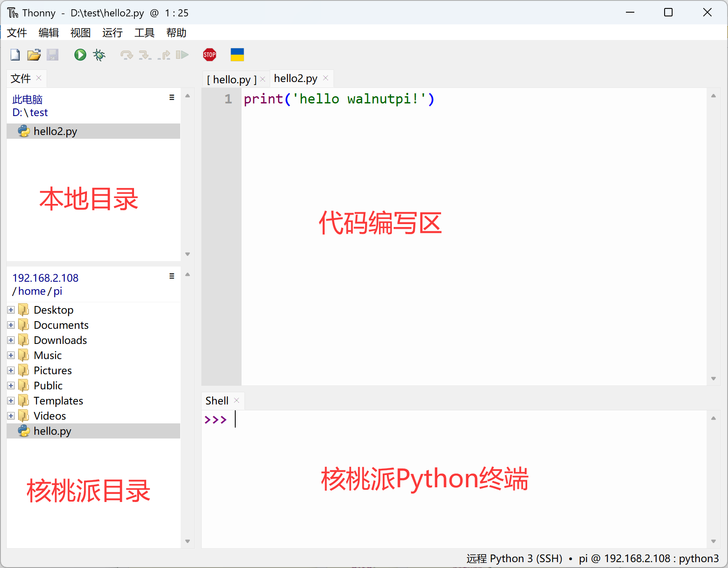Select hello.py in remote directory
The height and width of the screenshot is (568, 728).
click(94, 431)
